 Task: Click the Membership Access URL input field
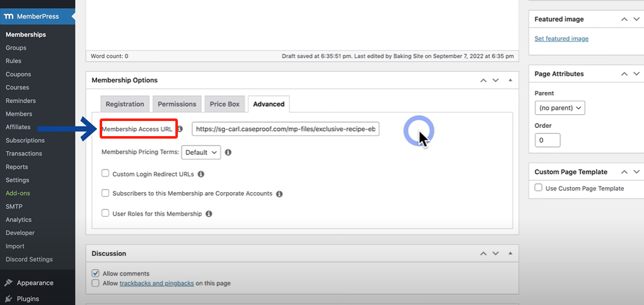(285, 129)
